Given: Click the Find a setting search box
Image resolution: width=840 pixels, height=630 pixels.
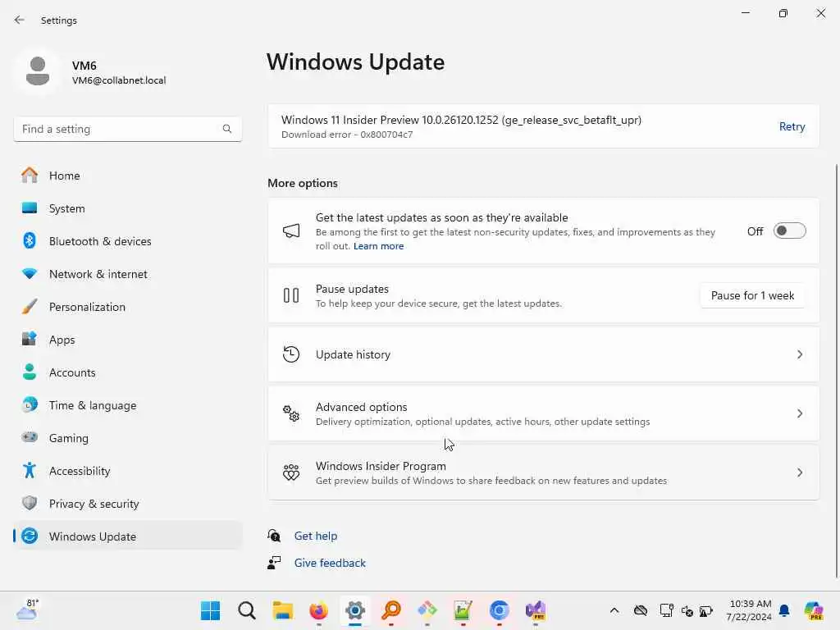Looking at the screenshot, I should coord(127,129).
